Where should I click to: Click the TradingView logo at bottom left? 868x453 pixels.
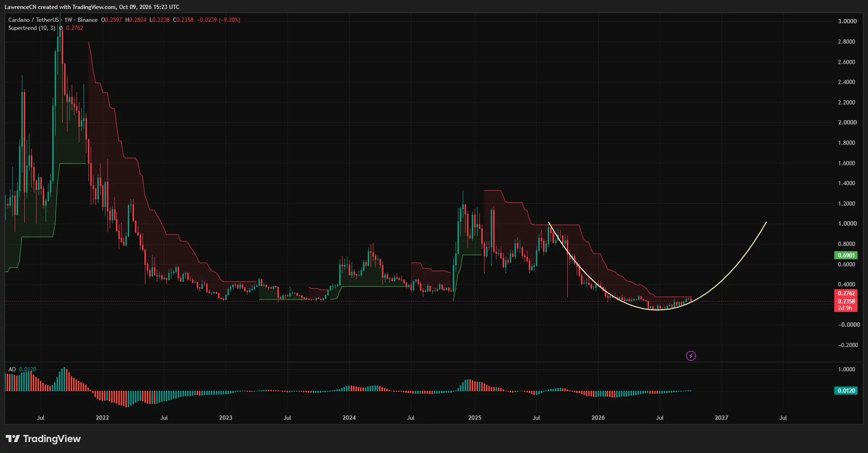pyautogui.click(x=43, y=439)
